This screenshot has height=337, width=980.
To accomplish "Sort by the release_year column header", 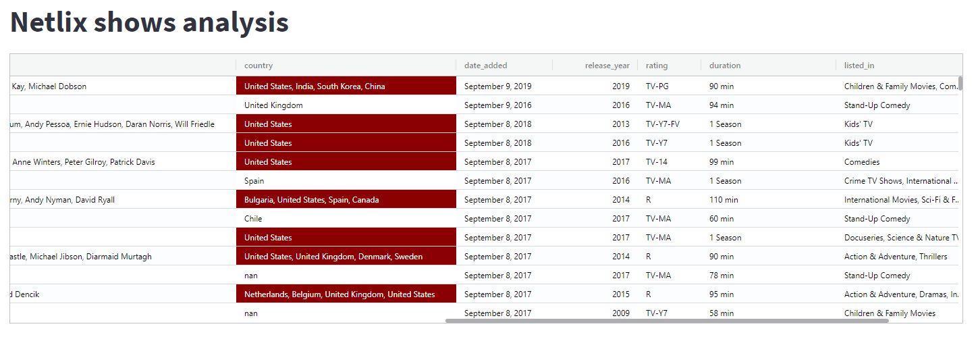I will coord(607,66).
